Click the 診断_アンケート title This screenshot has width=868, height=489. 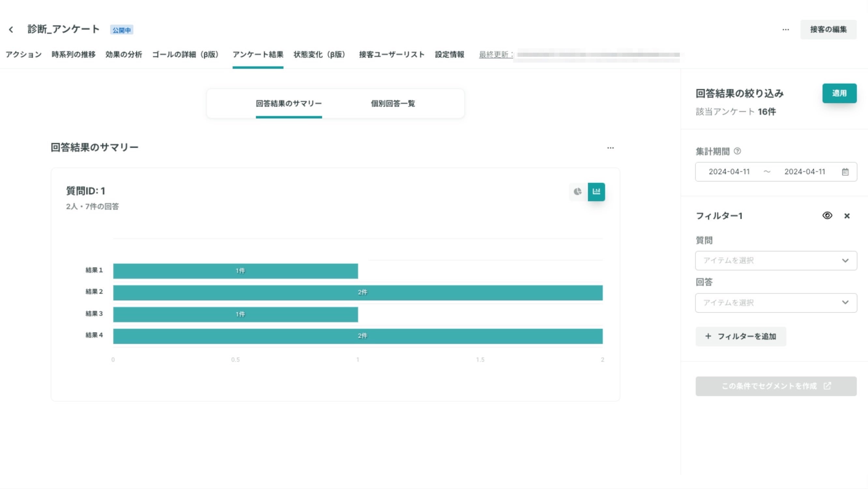[63, 29]
